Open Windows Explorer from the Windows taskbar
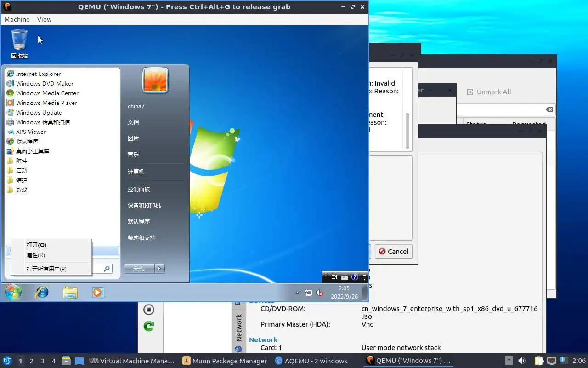Viewport: 588px width, 368px height. click(70, 293)
